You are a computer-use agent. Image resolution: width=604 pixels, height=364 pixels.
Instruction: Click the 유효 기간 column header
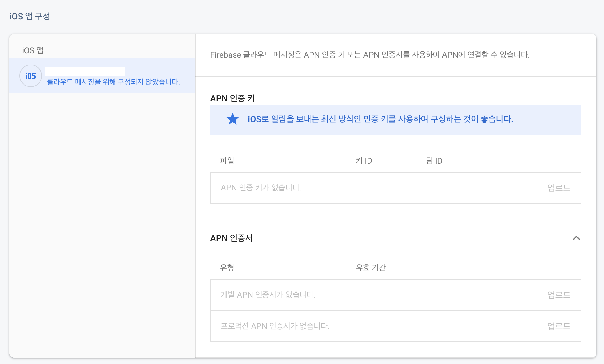coord(370,268)
